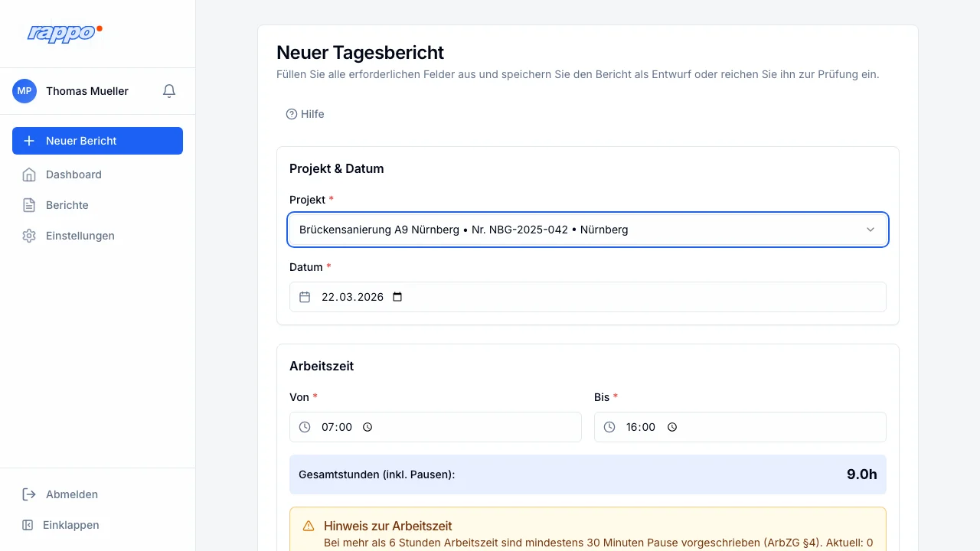Open time picker clock in Bis field
Screen dimensions: 980x551
672,427
